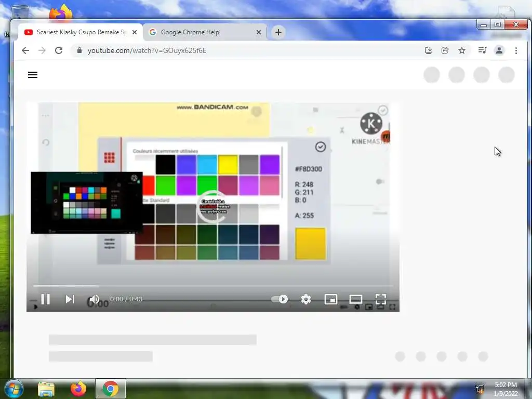Enter full screen mode

(381, 299)
